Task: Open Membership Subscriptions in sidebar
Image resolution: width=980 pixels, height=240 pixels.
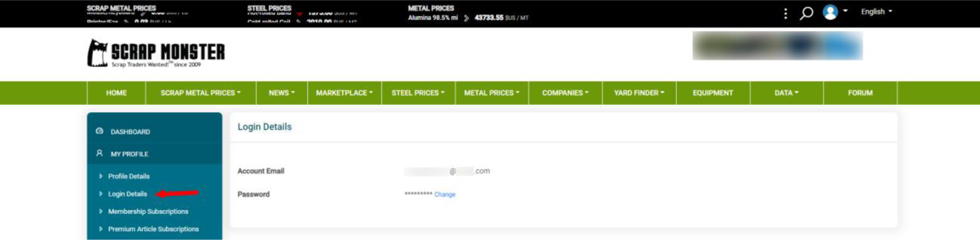Action: (148, 211)
